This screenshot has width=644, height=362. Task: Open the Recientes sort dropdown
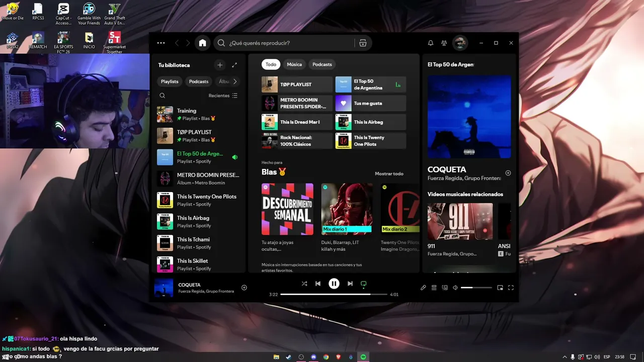click(223, 96)
